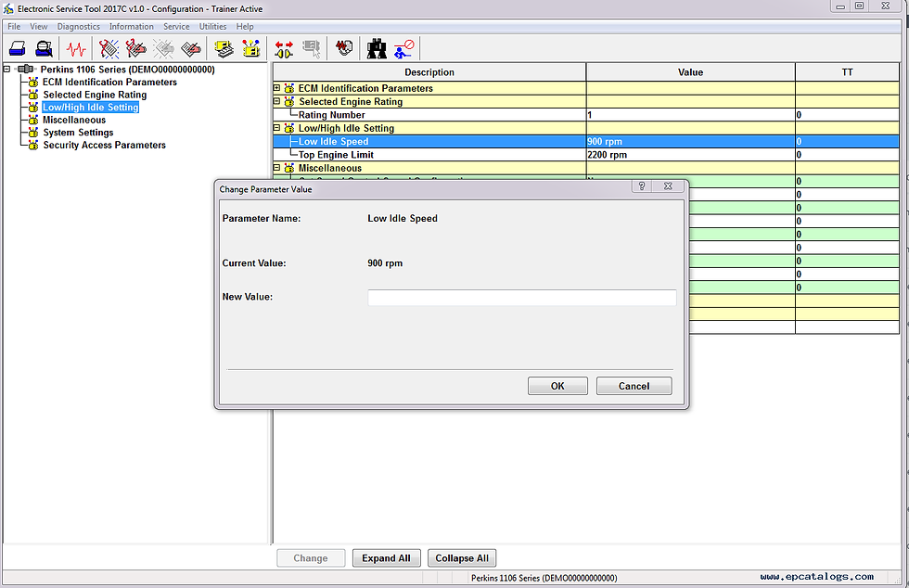Image resolution: width=909 pixels, height=588 pixels.
Task: Expand ECM Identification Parameters table group
Action: point(276,88)
